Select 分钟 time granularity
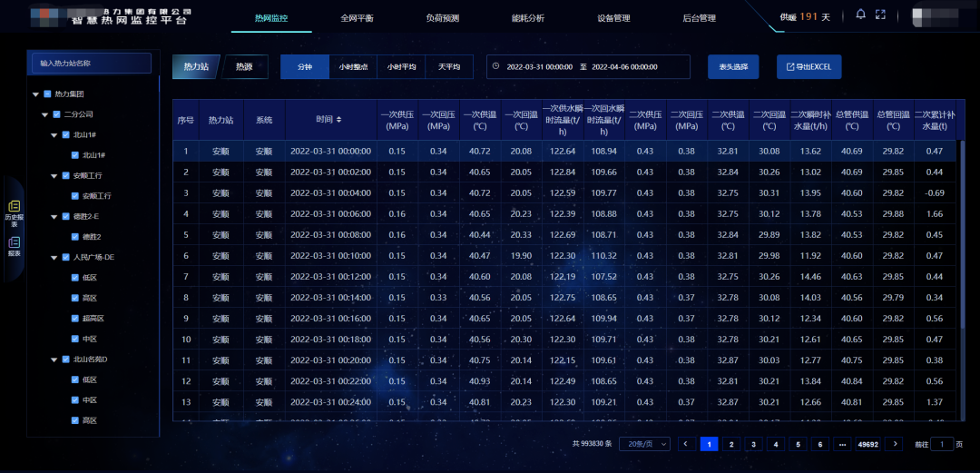The image size is (980, 473). point(305,67)
